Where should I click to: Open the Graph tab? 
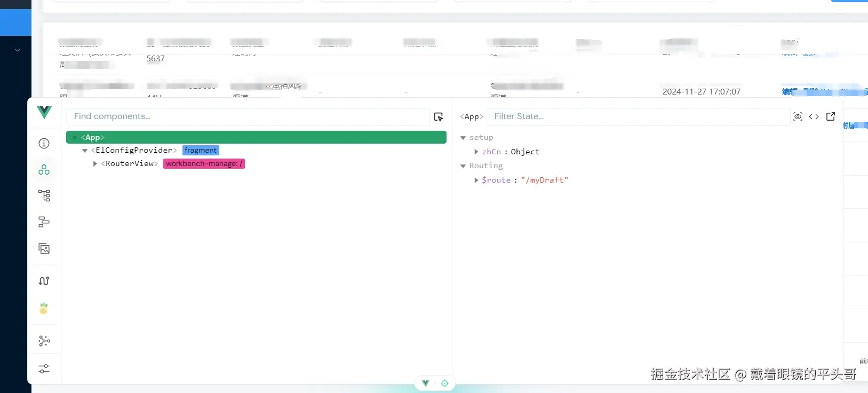44,341
